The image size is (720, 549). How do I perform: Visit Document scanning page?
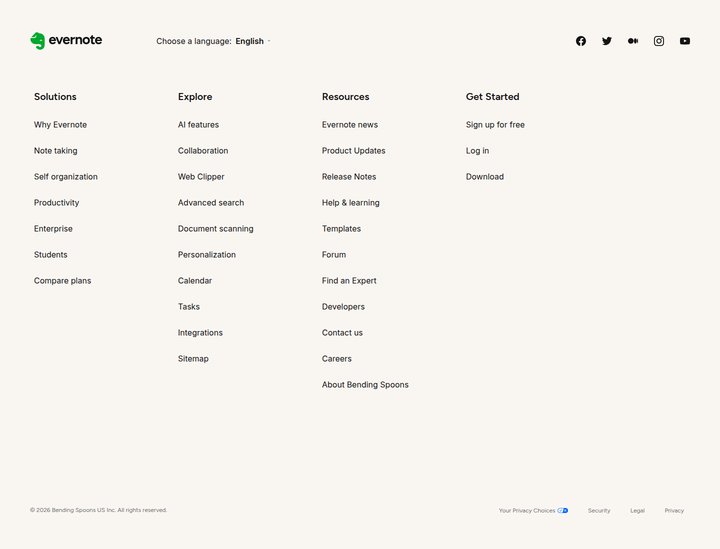[215, 229]
